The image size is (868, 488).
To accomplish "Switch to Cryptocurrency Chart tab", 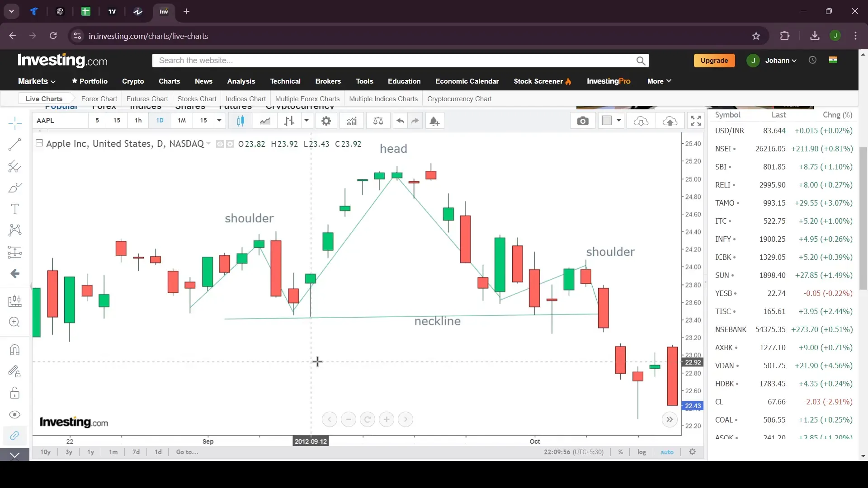I will point(459,99).
